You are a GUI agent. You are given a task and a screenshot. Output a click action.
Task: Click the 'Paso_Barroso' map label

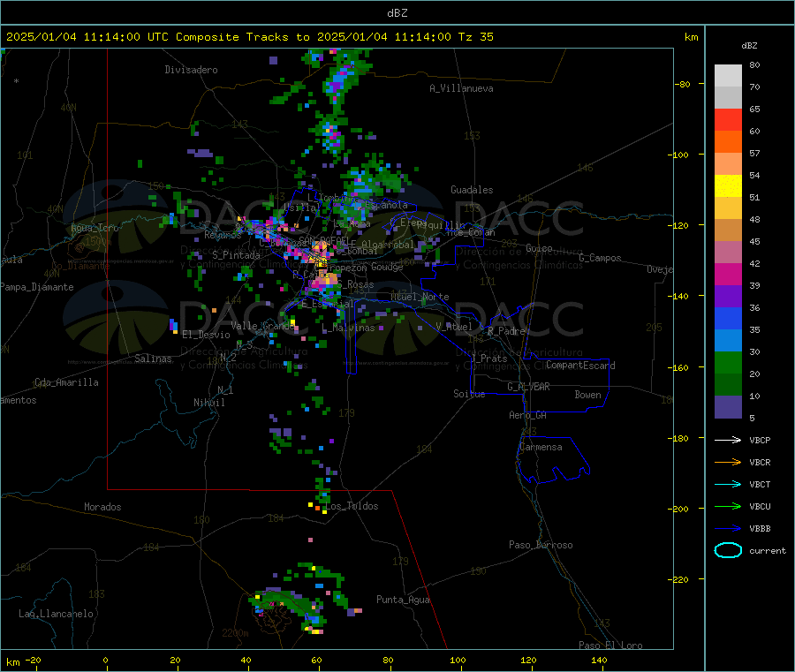541,545
